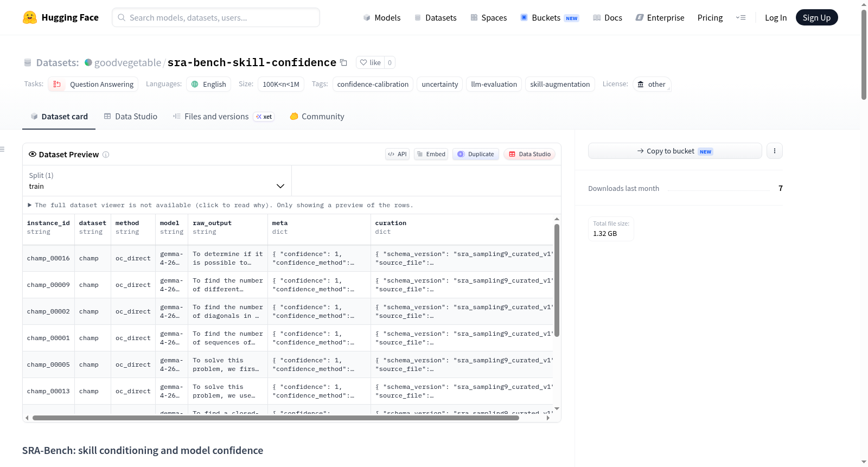Screen dimensions: 868x467
Task: Select the champ_00016 cell
Action: pyautogui.click(x=48, y=258)
